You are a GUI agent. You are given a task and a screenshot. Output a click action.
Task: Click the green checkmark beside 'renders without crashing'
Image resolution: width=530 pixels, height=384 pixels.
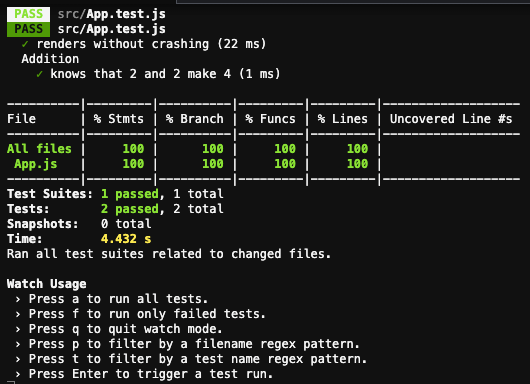tap(25, 44)
